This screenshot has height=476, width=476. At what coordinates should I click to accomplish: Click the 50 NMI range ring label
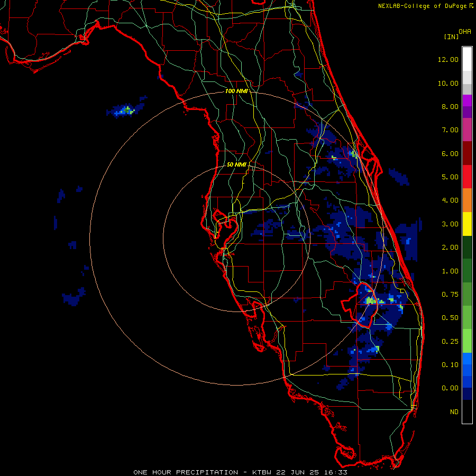click(236, 164)
